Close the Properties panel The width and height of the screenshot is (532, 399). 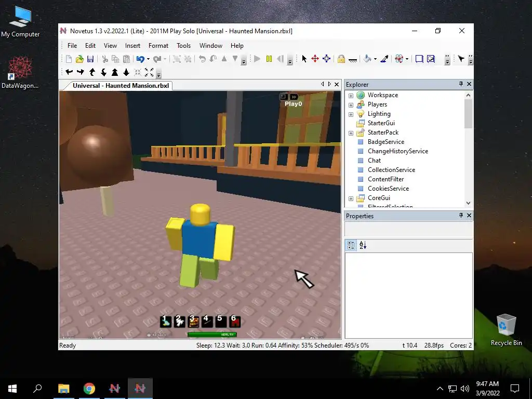pyautogui.click(x=469, y=216)
